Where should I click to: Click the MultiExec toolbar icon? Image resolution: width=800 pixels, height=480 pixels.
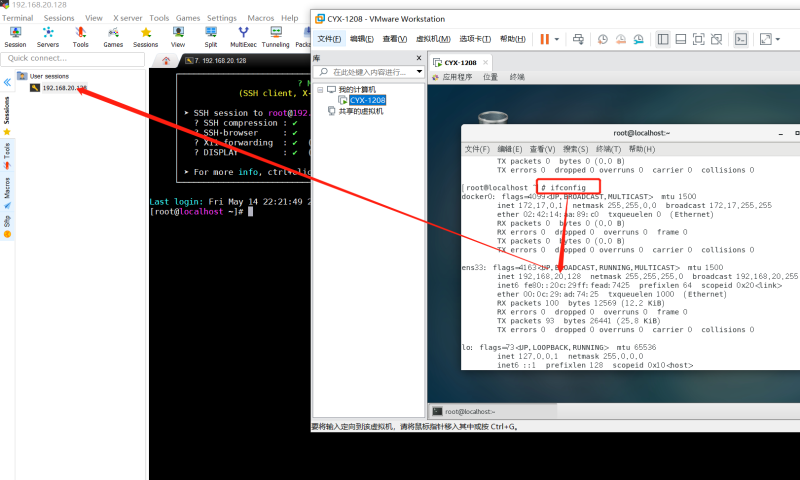(243, 37)
